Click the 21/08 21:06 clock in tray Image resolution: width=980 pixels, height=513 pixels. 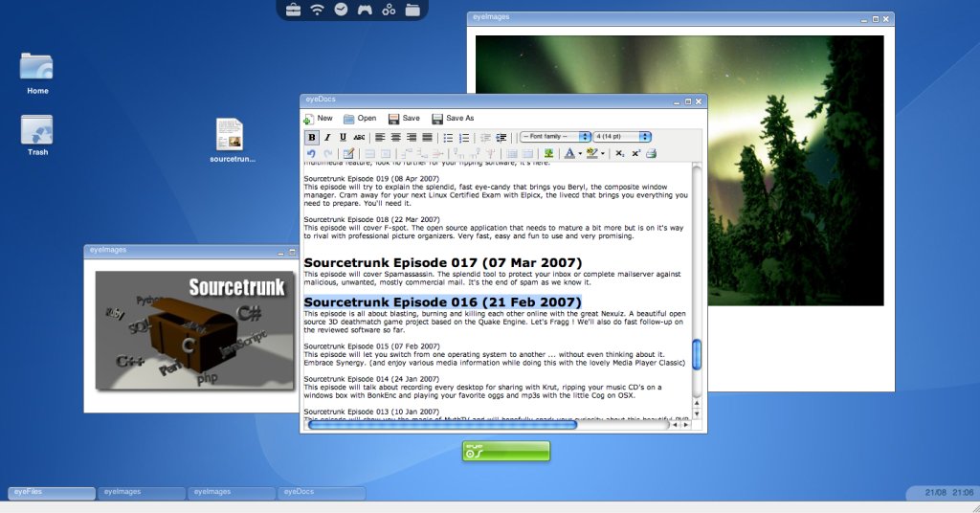(948, 492)
